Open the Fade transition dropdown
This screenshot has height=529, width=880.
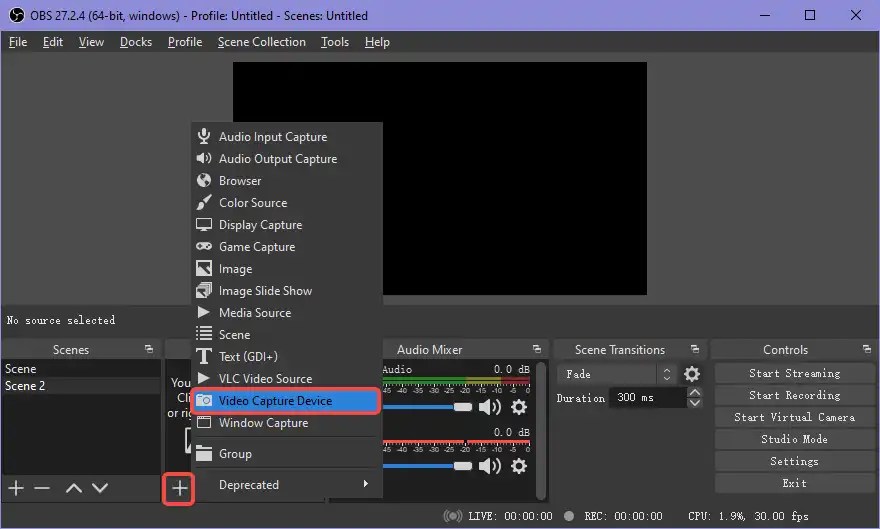pyautogui.click(x=617, y=374)
